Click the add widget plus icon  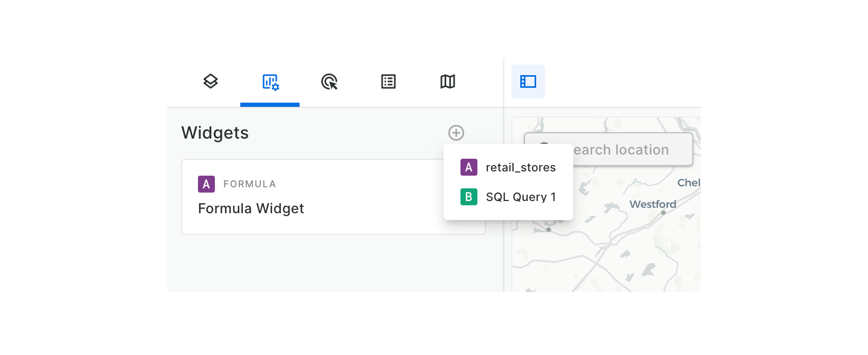(x=456, y=133)
